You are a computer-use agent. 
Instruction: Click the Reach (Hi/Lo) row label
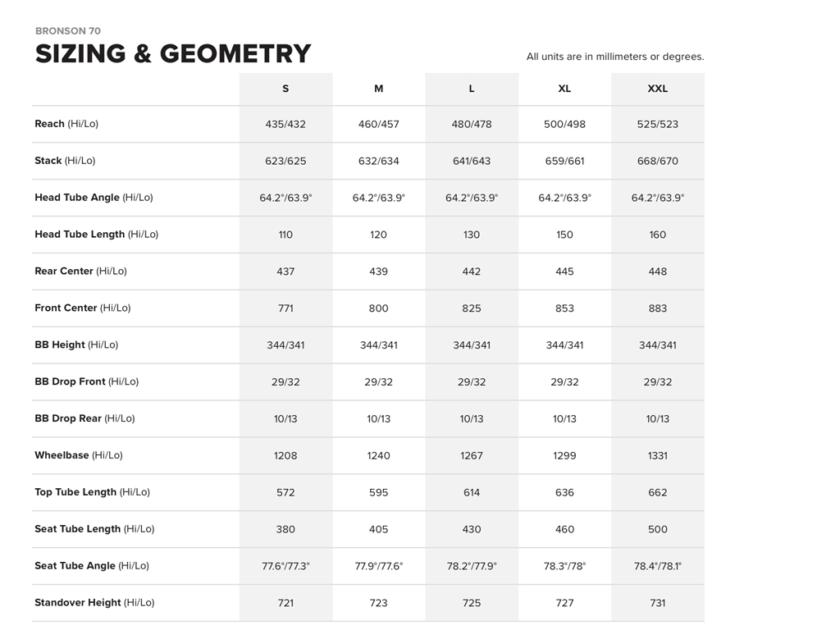point(66,124)
